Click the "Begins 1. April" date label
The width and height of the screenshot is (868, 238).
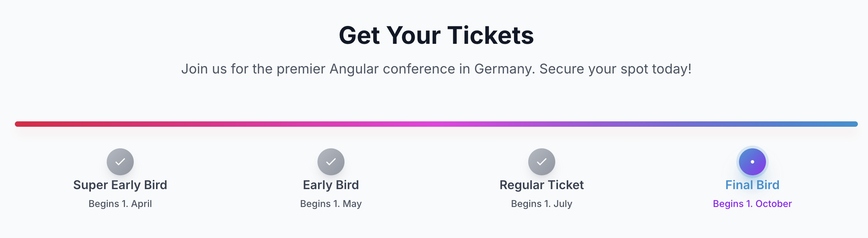pos(120,204)
